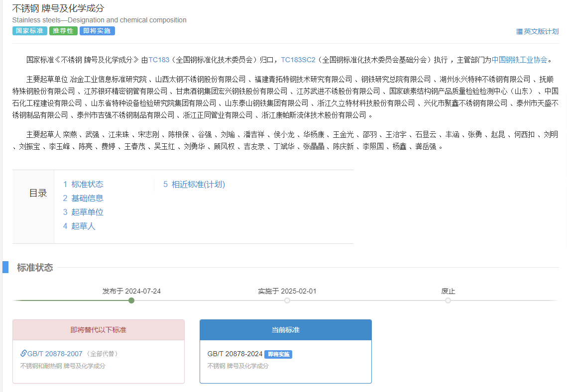Click the 实施于 2025-02-01 timeline marker
This screenshot has height=392, width=567.
(x=287, y=300)
